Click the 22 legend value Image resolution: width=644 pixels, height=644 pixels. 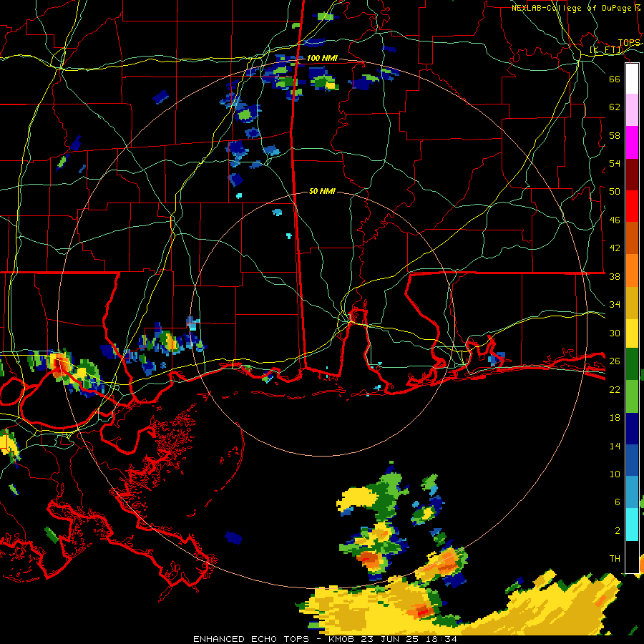pyautogui.click(x=615, y=389)
